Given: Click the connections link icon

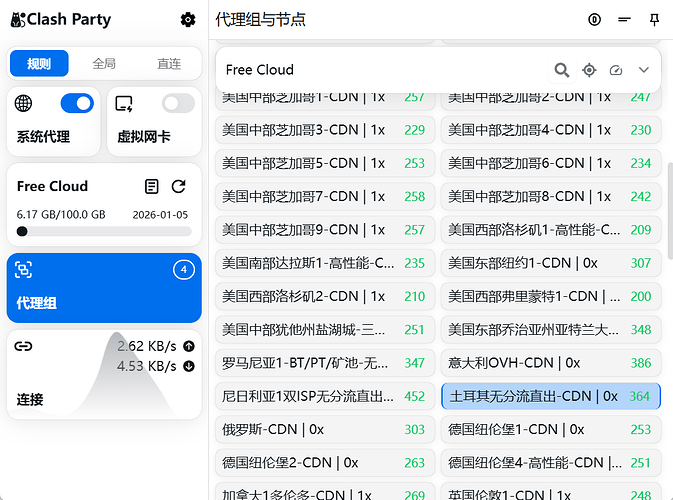Looking at the screenshot, I should coord(23,346).
